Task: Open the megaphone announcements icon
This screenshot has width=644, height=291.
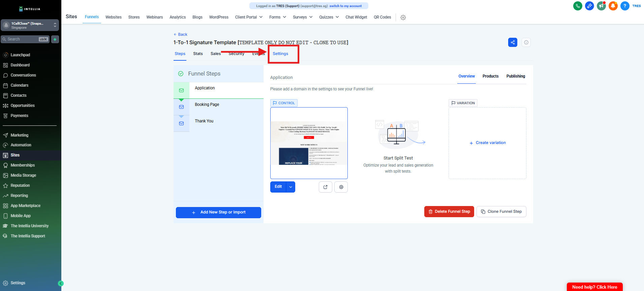Action: coord(601,6)
